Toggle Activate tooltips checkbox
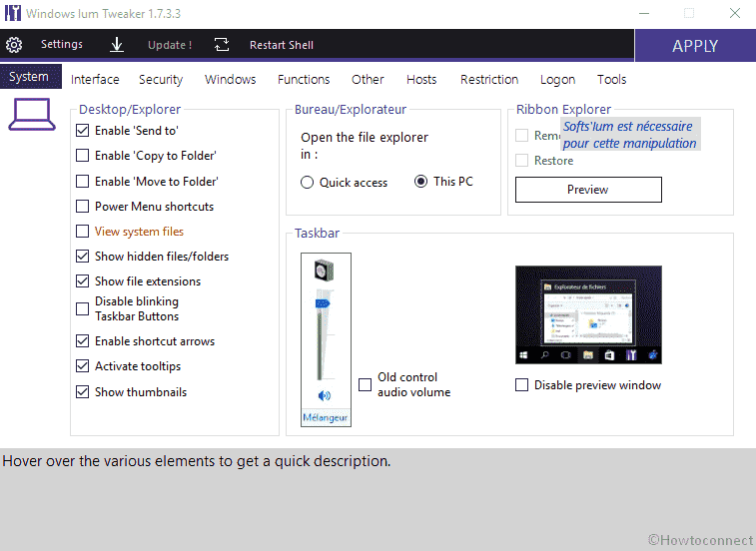This screenshot has height=551, width=756. 83,366
